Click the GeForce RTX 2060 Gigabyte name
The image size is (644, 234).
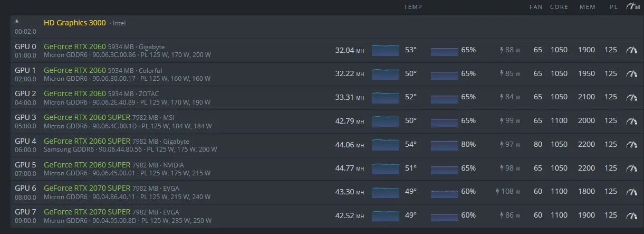click(75, 46)
